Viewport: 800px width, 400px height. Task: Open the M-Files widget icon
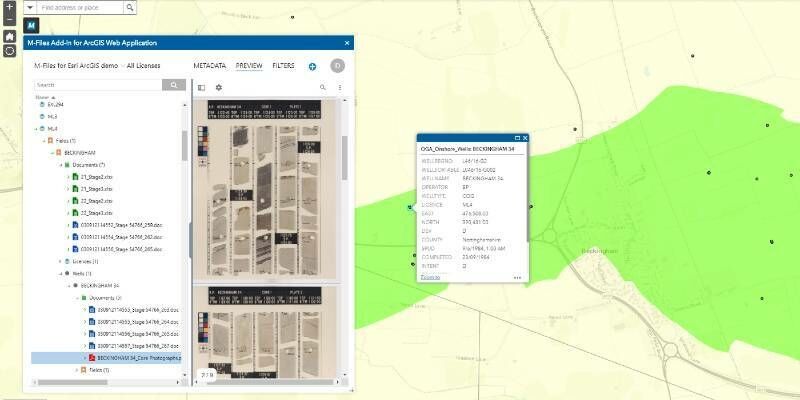tap(32, 26)
